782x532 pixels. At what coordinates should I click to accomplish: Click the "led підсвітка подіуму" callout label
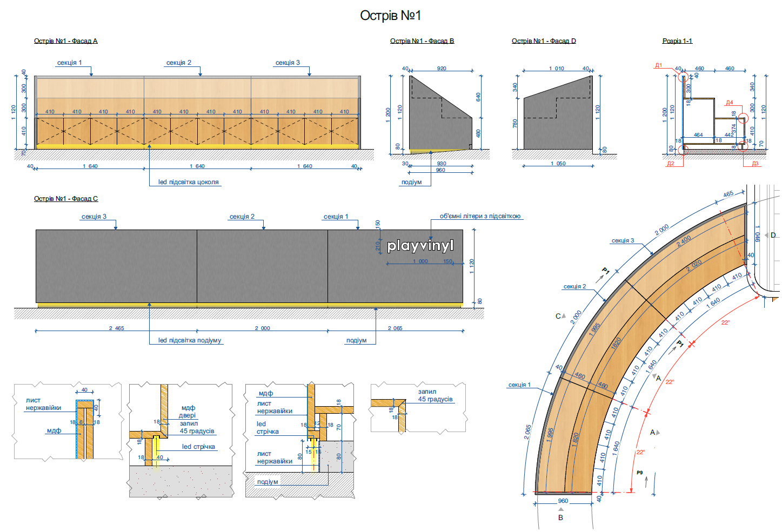pyautogui.click(x=190, y=340)
